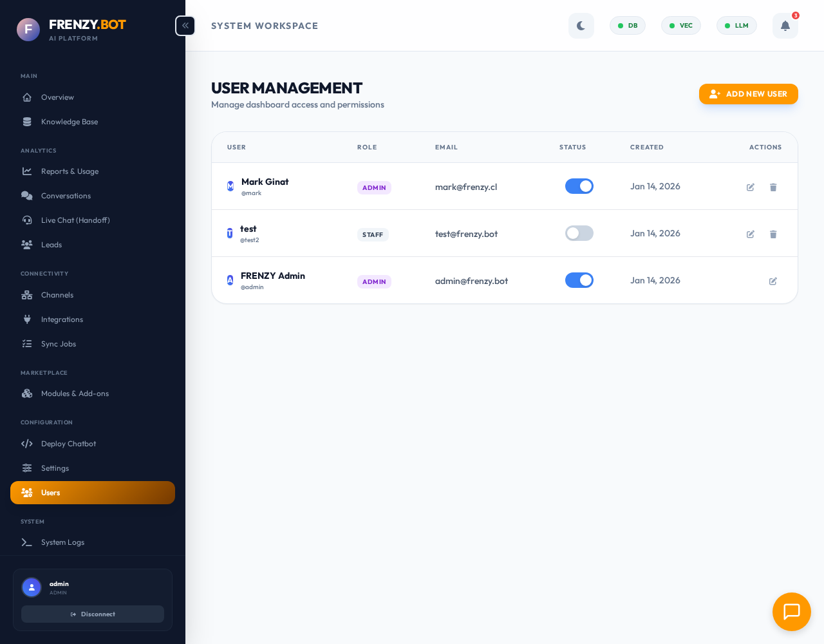Image resolution: width=824 pixels, height=644 pixels.
Task: Edit the test user via pencil icon
Action: pos(751,234)
